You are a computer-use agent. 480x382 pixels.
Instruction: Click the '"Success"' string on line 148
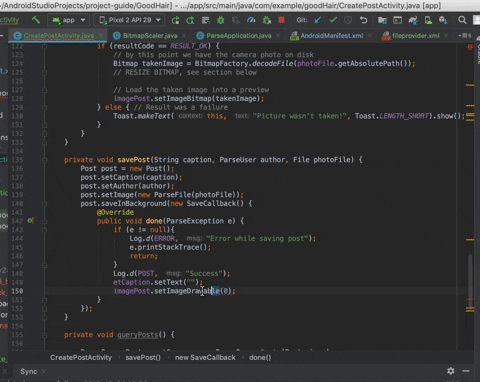204,273
